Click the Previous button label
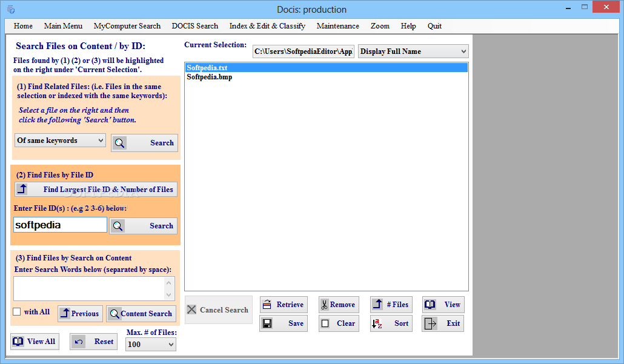624x364 pixels. point(85,314)
